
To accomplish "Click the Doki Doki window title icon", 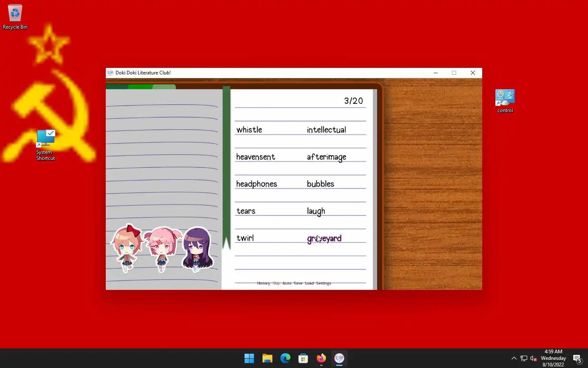I will click(x=110, y=73).
